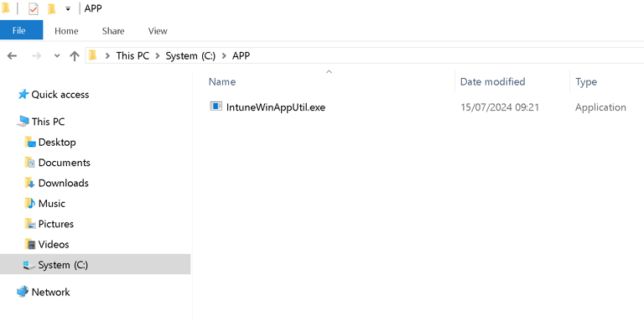This screenshot has height=322, width=644.
Task: Click System (C:) in the address breadcrumb
Action: (190, 56)
